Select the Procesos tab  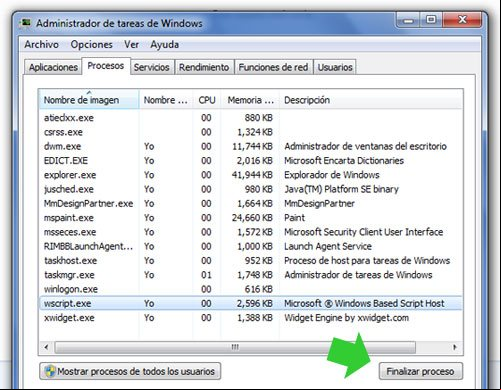(x=106, y=66)
